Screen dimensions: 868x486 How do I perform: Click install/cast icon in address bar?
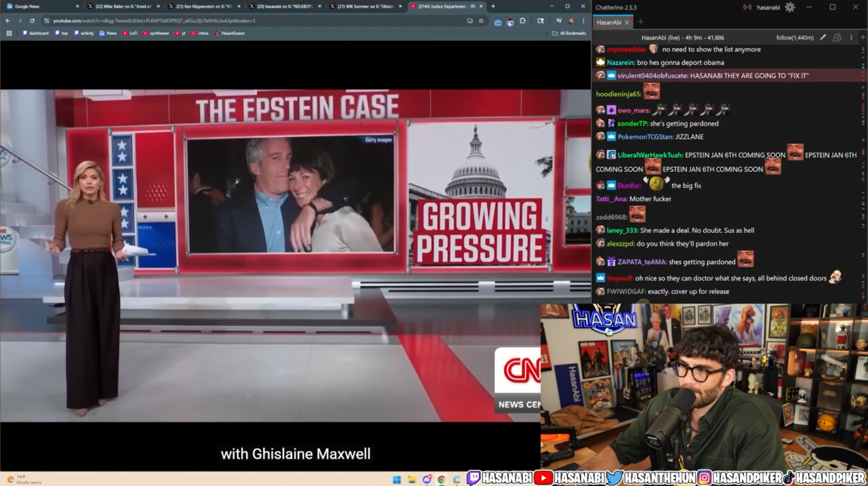tap(469, 21)
